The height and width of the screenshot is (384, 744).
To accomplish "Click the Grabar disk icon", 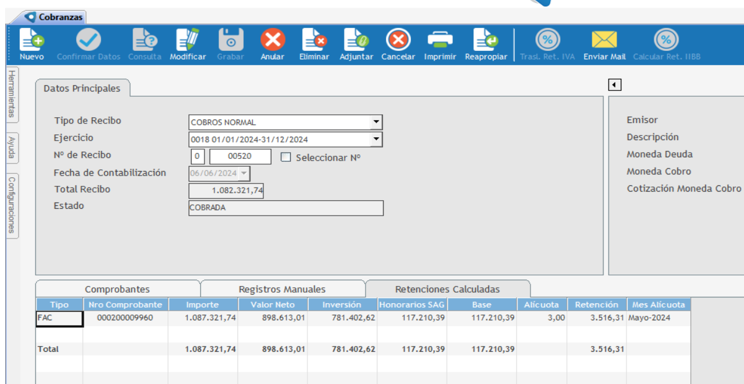I will click(231, 40).
